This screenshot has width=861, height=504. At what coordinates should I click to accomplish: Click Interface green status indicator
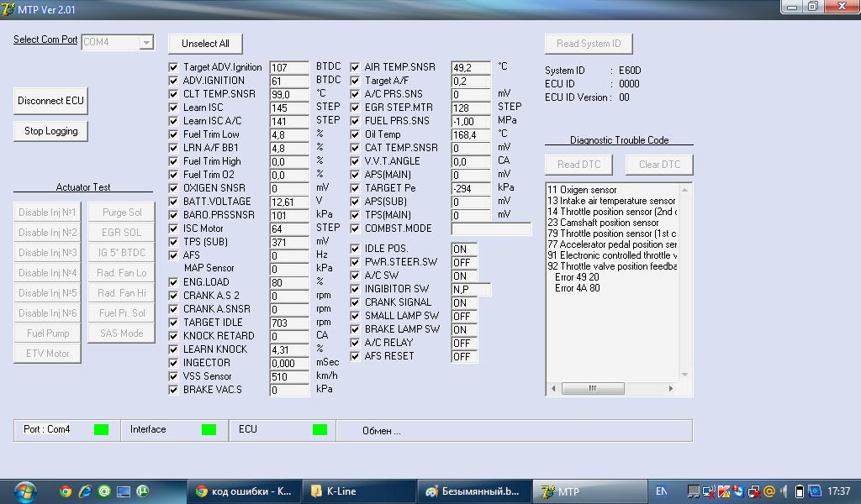coord(209,429)
